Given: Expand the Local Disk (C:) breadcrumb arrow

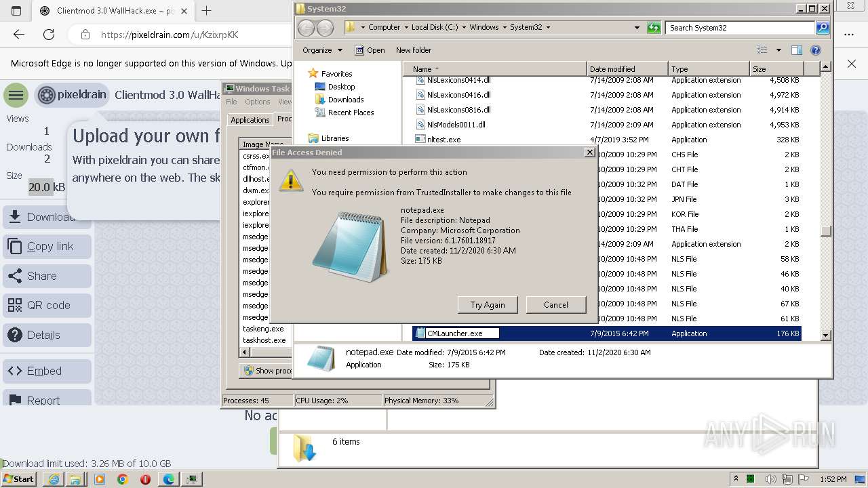Looking at the screenshot, I should 464,28.
